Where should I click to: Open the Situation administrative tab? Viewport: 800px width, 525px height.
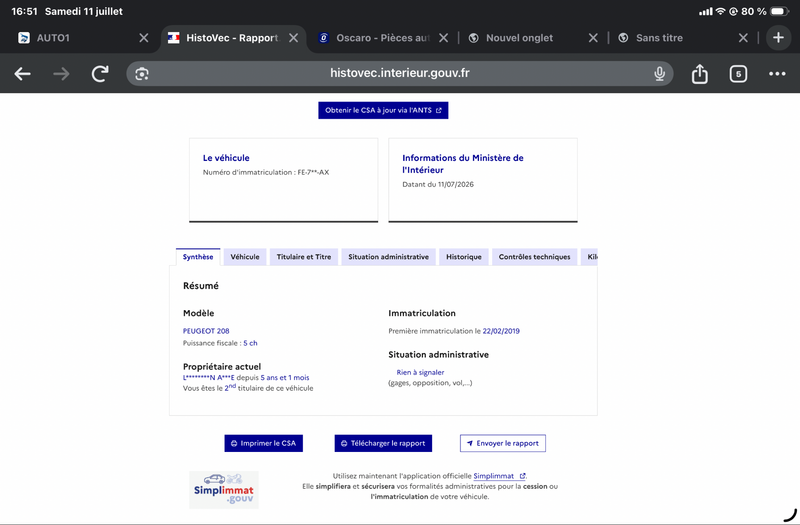(x=388, y=257)
